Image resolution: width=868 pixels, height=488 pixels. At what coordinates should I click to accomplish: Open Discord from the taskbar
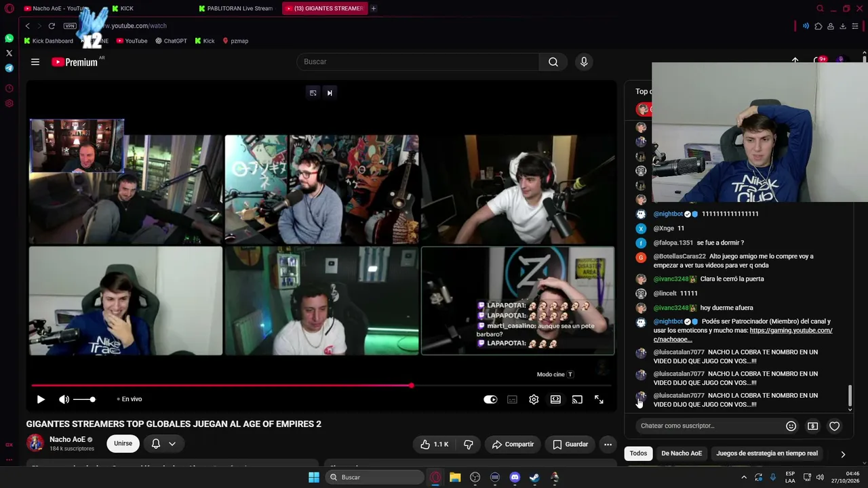(x=515, y=477)
